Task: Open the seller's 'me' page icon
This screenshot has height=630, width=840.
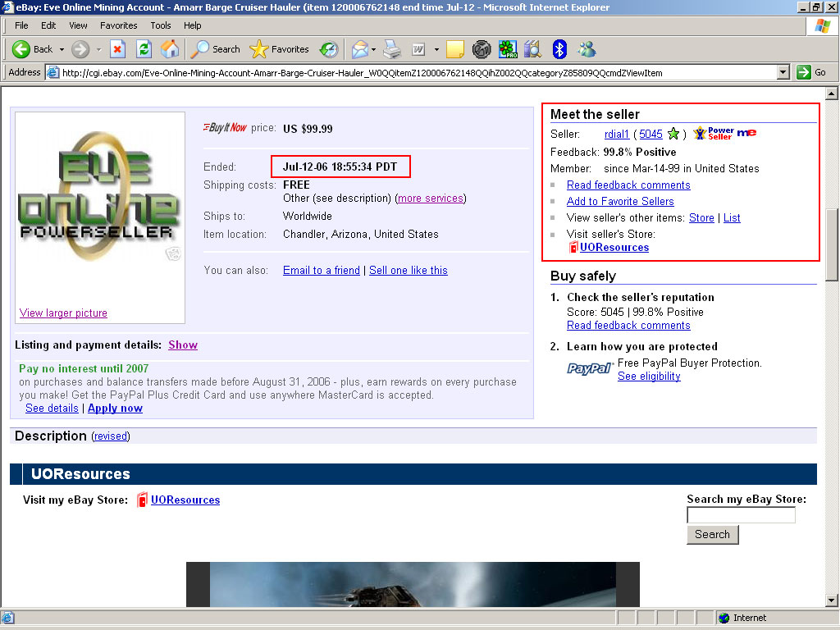Action: [x=746, y=132]
